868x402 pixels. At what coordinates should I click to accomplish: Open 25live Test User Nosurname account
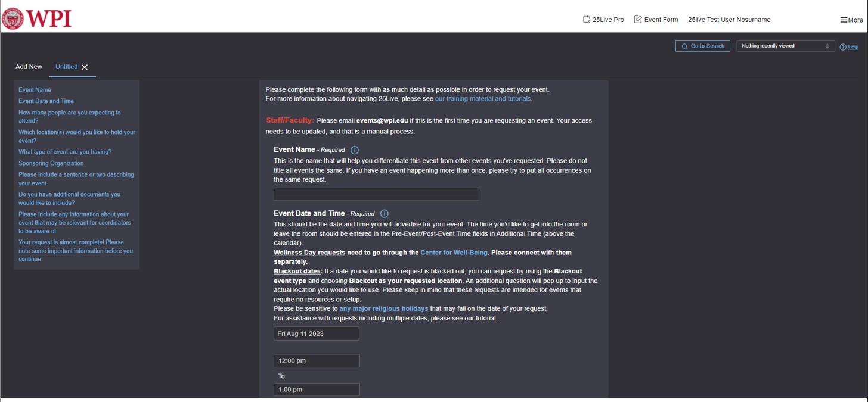(729, 20)
